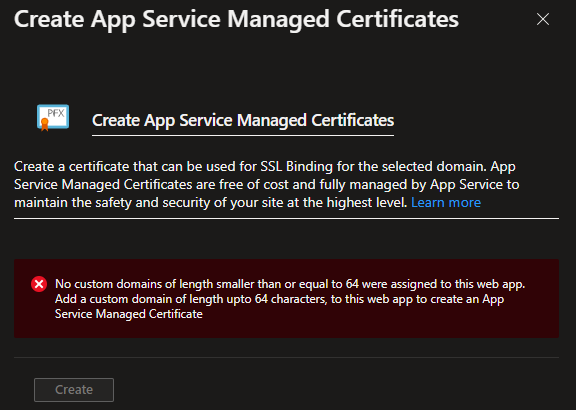Image resolution: width=576 pixels, height=410 pixels.
Task: Click the divider line above the Create button
Action: click(x=287, y=357)
